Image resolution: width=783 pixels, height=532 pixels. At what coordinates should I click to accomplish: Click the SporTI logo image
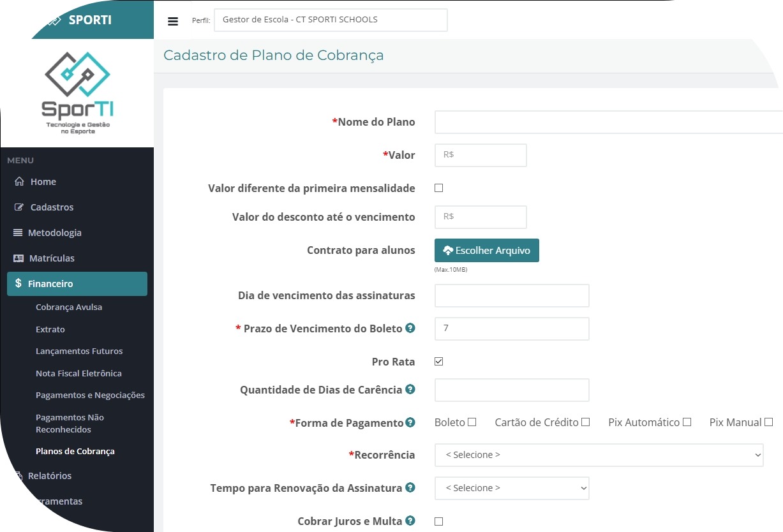point(77,91)
